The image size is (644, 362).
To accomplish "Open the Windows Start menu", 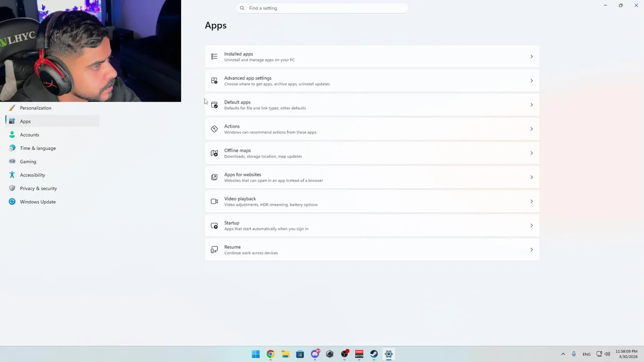I will (256, 354).
